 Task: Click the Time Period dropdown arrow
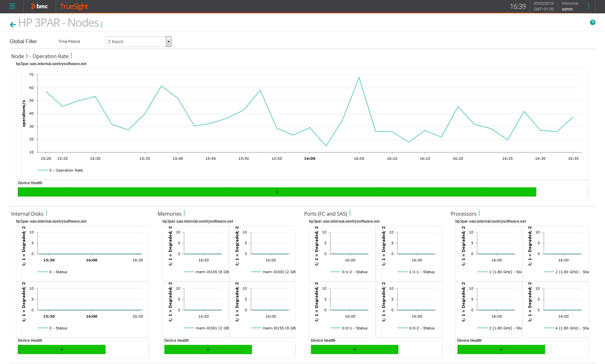[168, 42]
